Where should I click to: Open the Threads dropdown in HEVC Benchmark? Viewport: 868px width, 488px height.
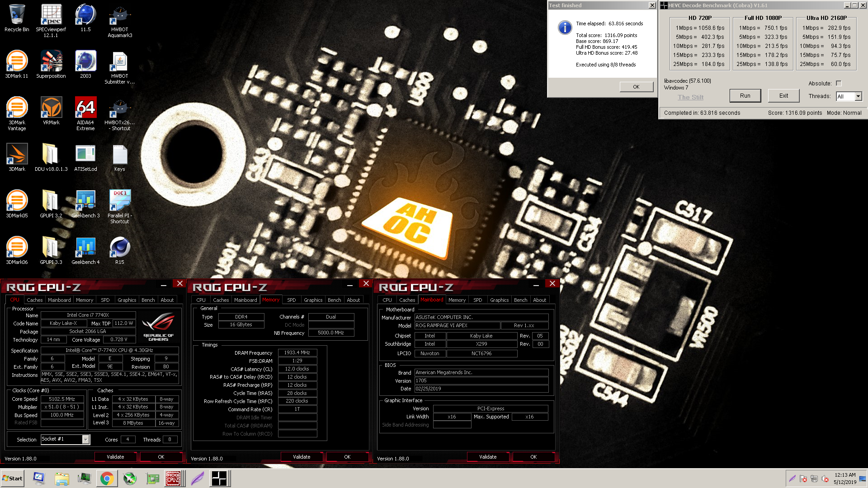(858, 96)
